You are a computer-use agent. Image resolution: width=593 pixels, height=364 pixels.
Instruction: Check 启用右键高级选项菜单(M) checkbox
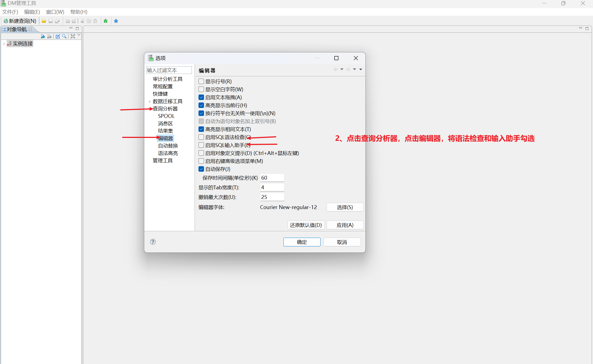(x=201, y=161)
